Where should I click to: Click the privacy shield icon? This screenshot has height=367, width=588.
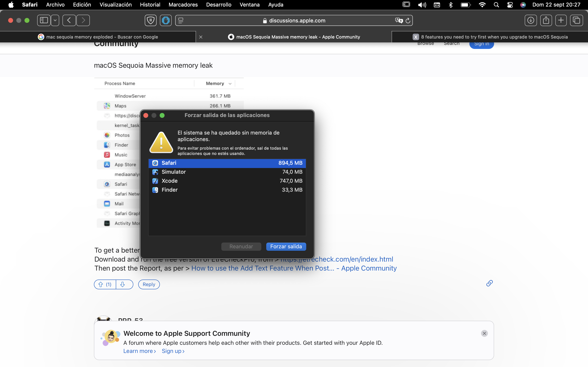pyautogui.click(x=151, y=20)
